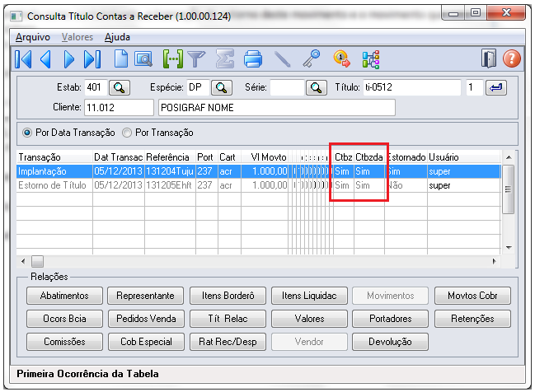535x392 pixels.
Task: Click the Representante button
Action: click(146, 296)
